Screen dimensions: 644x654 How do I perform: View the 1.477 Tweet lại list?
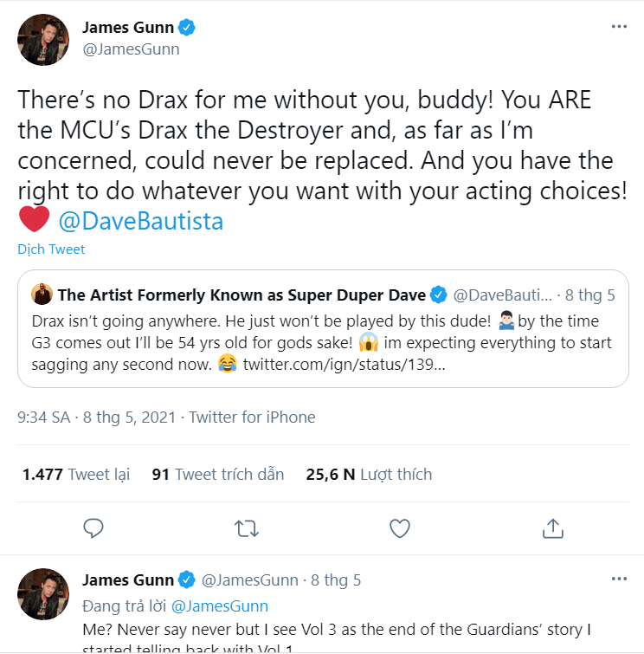pyautogui.click(x=76, y=474)
